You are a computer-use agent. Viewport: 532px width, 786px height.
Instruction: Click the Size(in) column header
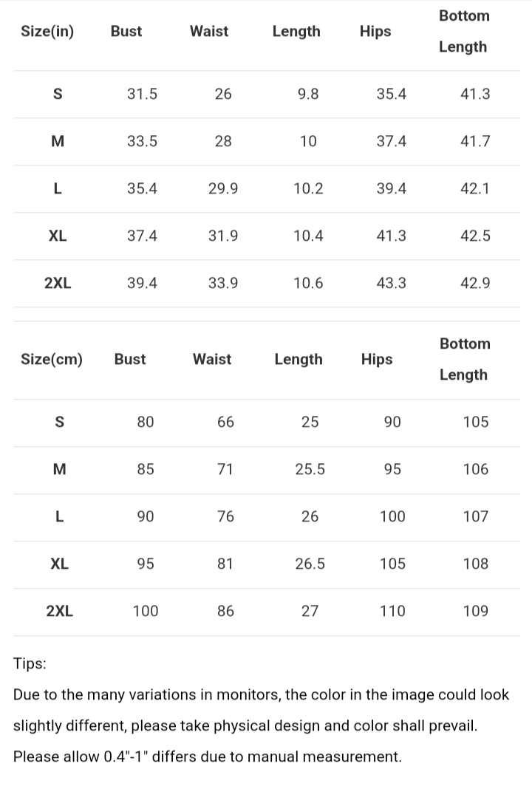pyautogui.click(x=47, y=32)
